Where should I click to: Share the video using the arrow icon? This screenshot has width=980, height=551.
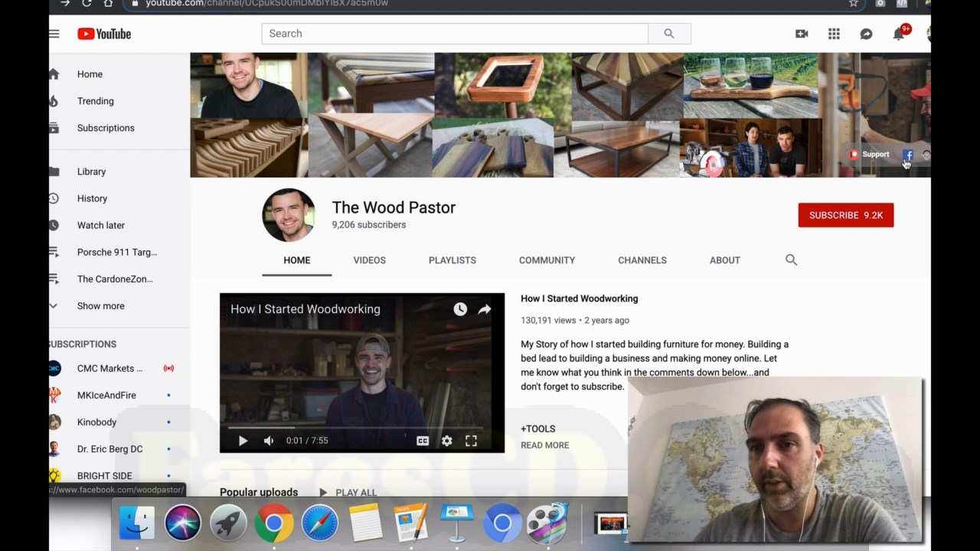pyautogui.click(x=485, y=309)
